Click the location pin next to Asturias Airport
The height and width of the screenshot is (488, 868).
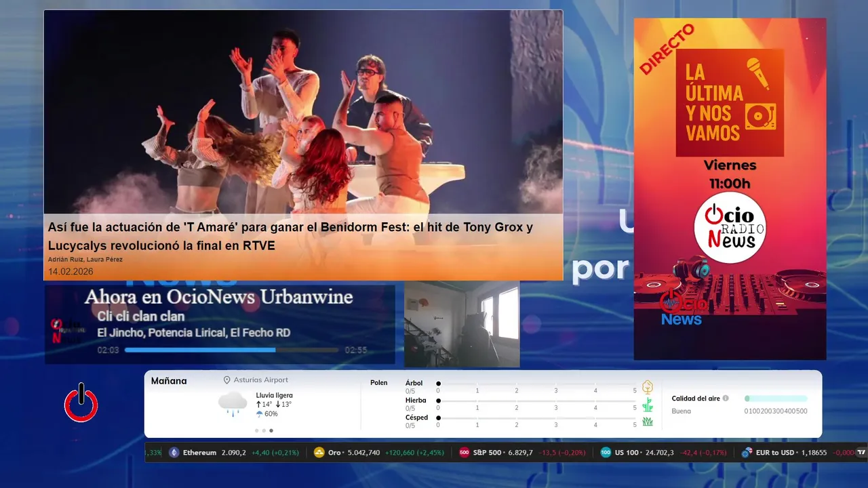[x=227, y=380]
